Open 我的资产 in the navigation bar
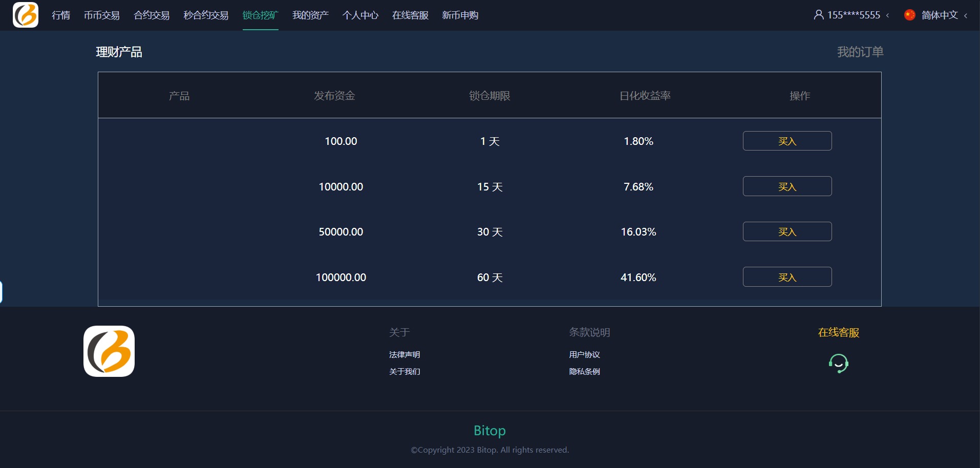Screen dimensions: 980x468 point(310,15)
